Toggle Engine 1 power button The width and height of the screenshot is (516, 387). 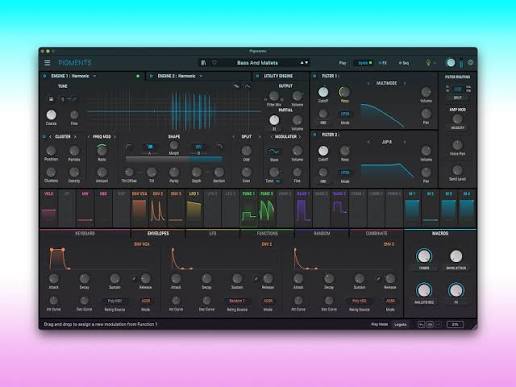tap(45, 76)
